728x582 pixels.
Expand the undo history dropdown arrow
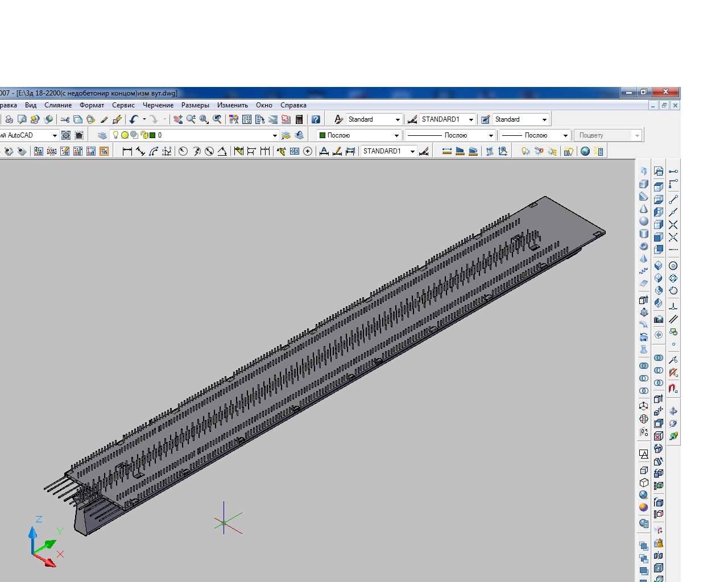[x=144, y=119]
